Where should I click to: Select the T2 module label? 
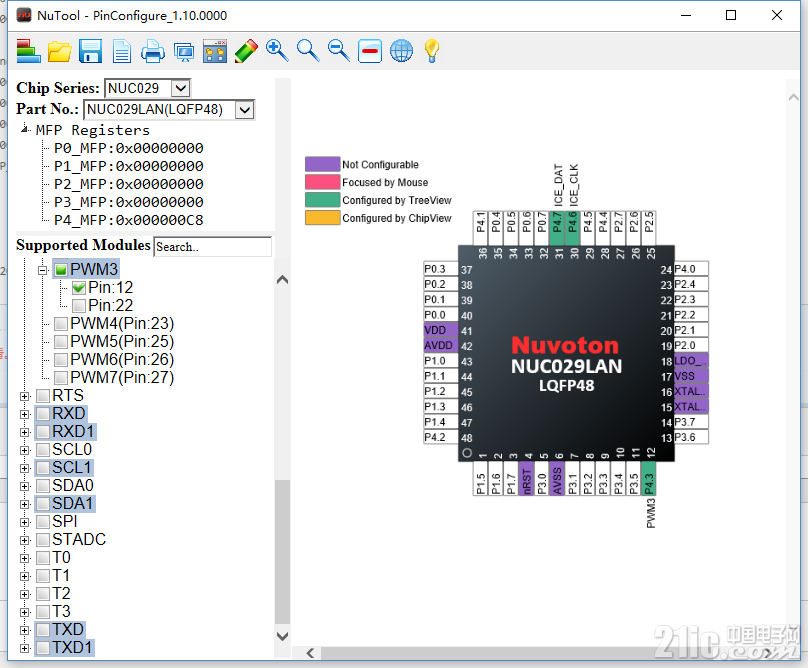(x=61, y=594)
